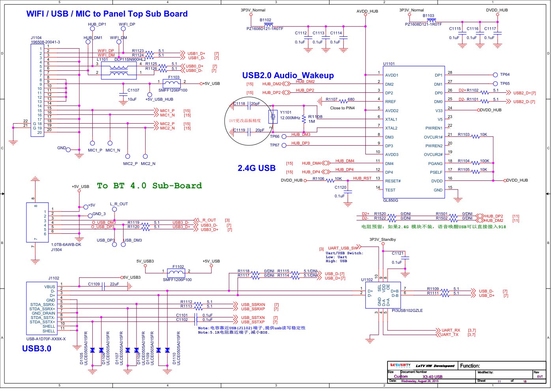Select the Y1101 crystal label
This screenshot has height=392, width=554.
click(286, 113)
